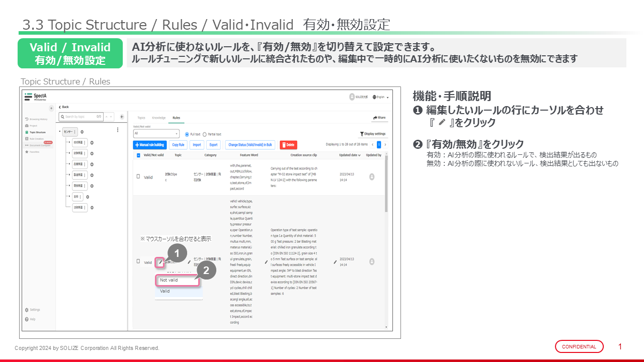Toggle the select-all checkbox in table header
The image size is (644, 362).
(x=139, y=155)
